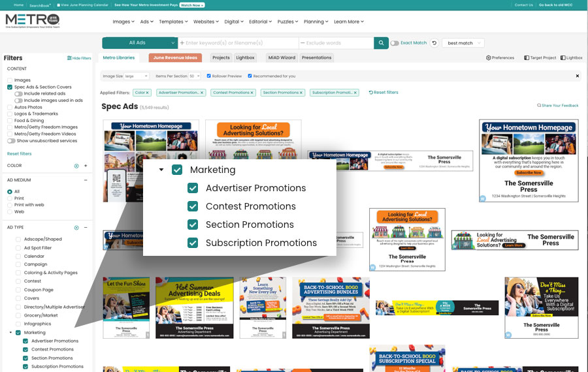Click the reset search icon beside Exact Match
This screenshot has height=372, width=588.
[x=434, y=43]
